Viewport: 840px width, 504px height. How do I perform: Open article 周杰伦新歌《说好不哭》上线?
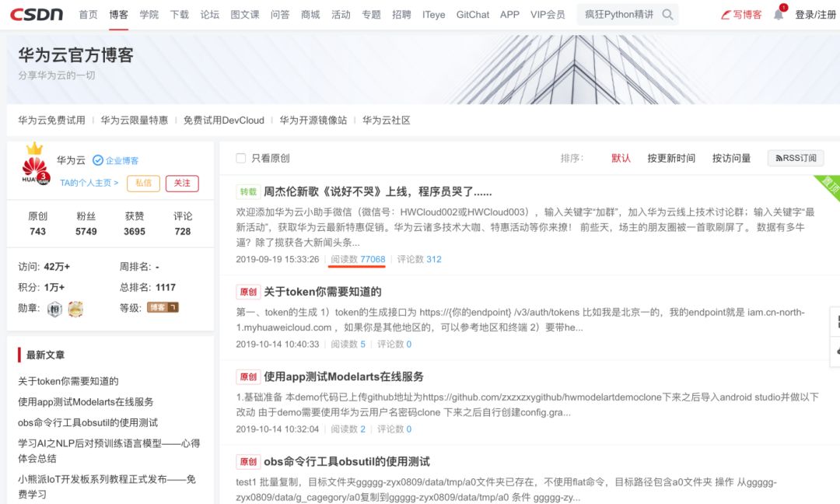[378, 192]
